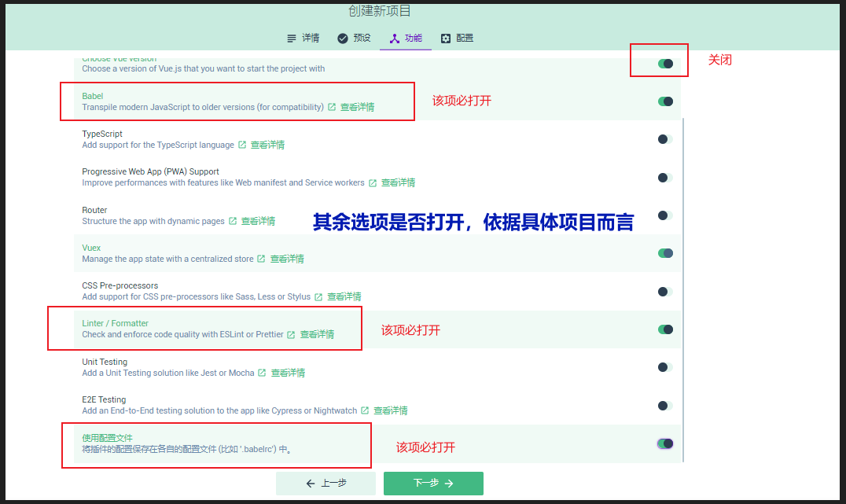Click the feature list vertical scrollbar
The height and width of the screenshot is (504, 846).
683,290
